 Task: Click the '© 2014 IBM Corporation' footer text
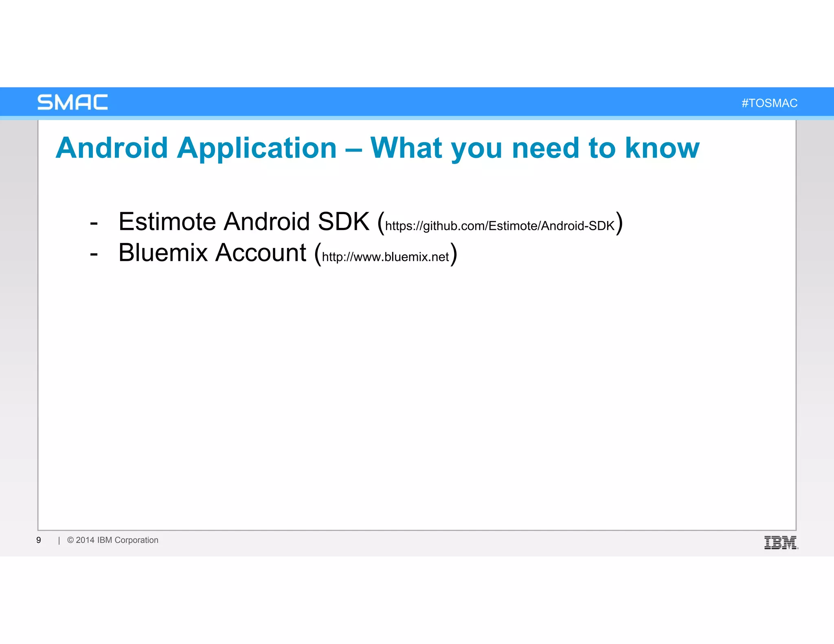pyautogui.click(x=113, y=540)
